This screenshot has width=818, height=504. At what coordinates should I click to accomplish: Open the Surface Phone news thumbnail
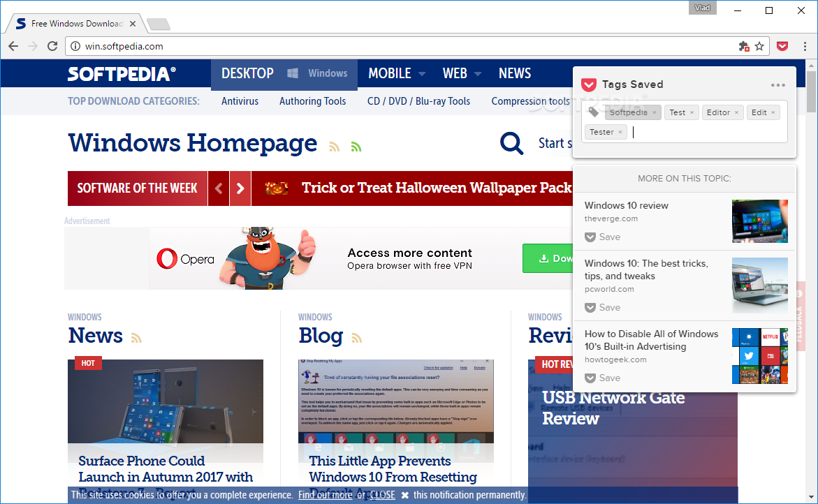(x=166, y=401)
